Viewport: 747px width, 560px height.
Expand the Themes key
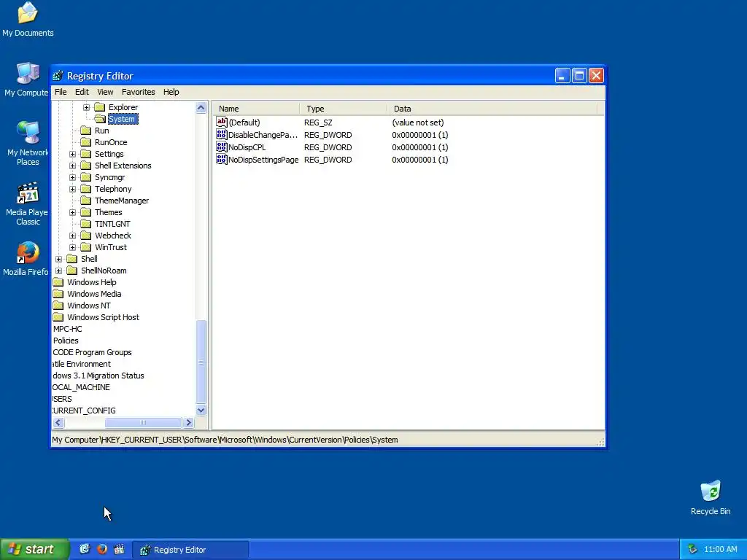coord(72,212)
